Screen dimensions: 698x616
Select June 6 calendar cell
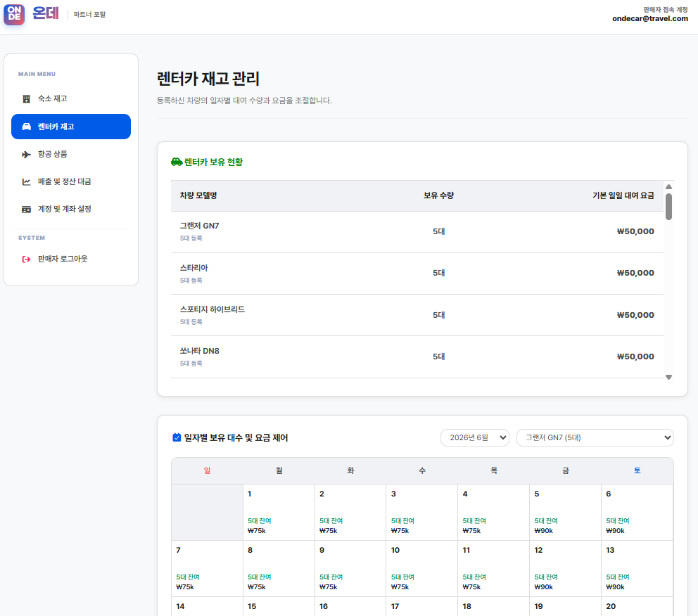[637, 513]
